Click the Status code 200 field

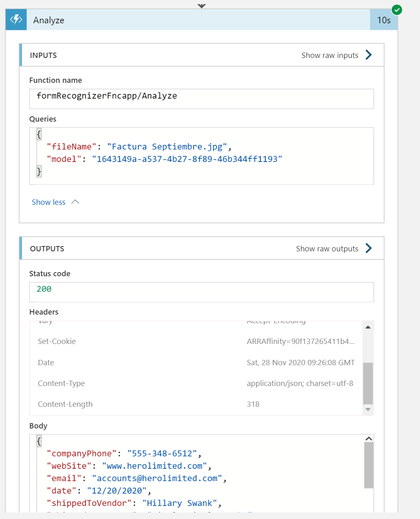[x=201, y=292]
